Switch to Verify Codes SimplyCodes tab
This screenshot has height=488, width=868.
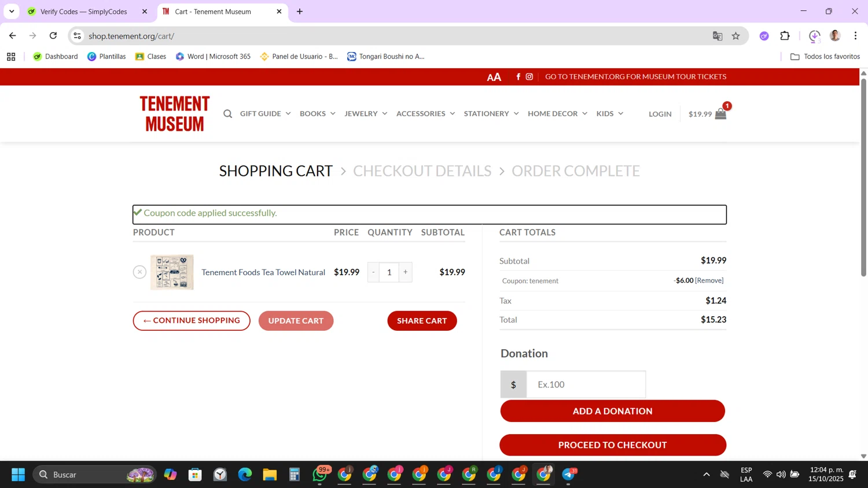click(84, 12)
